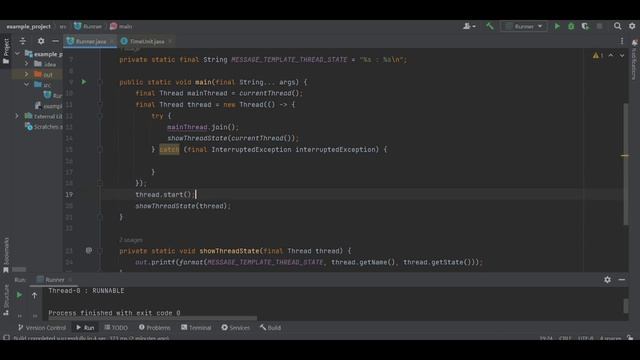Place cursor on highlighted catch keyword

[169, 149]
